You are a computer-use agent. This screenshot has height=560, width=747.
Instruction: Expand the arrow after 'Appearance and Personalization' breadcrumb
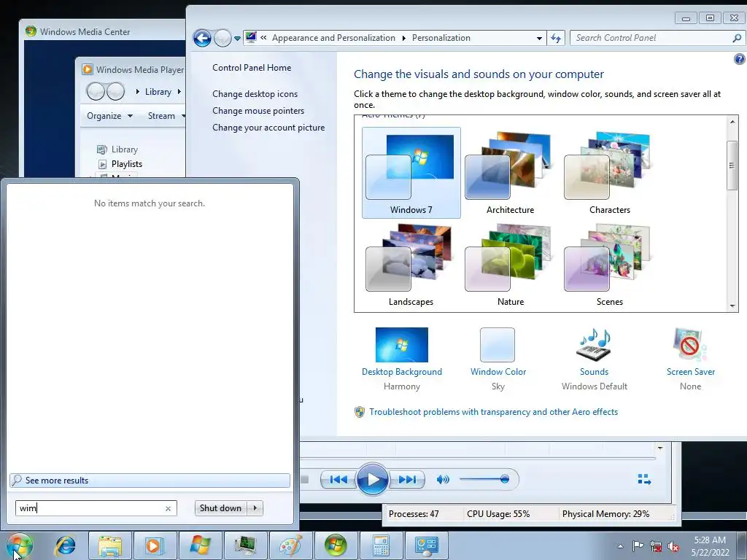tap(403, 38)
